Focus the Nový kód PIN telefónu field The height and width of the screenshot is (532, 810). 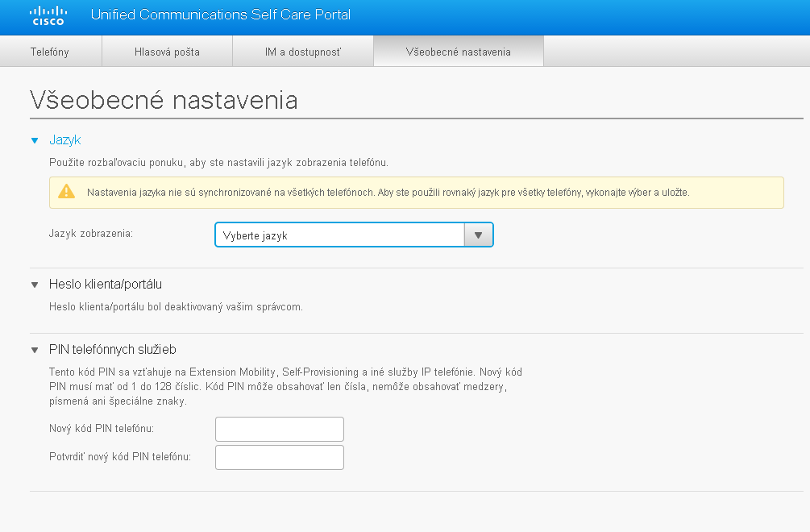[280, 429]
